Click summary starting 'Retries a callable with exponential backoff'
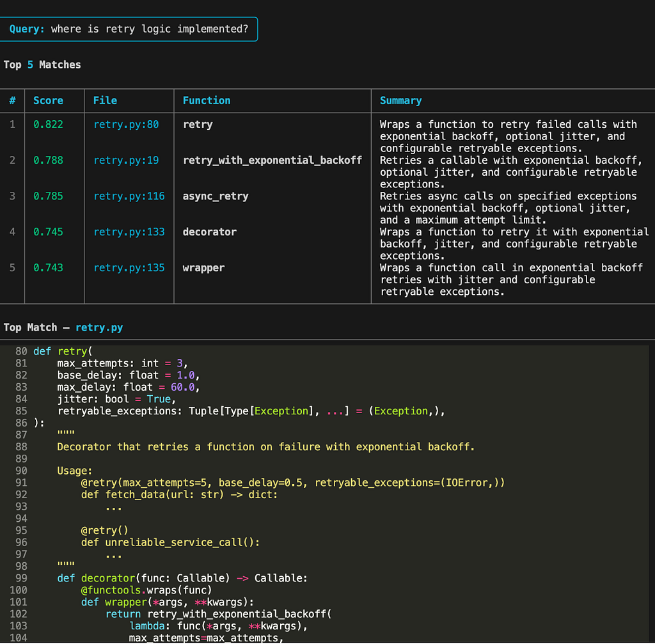Image resolution: width=655 pixels, height=644 pixels. click(x=511, y=173)
